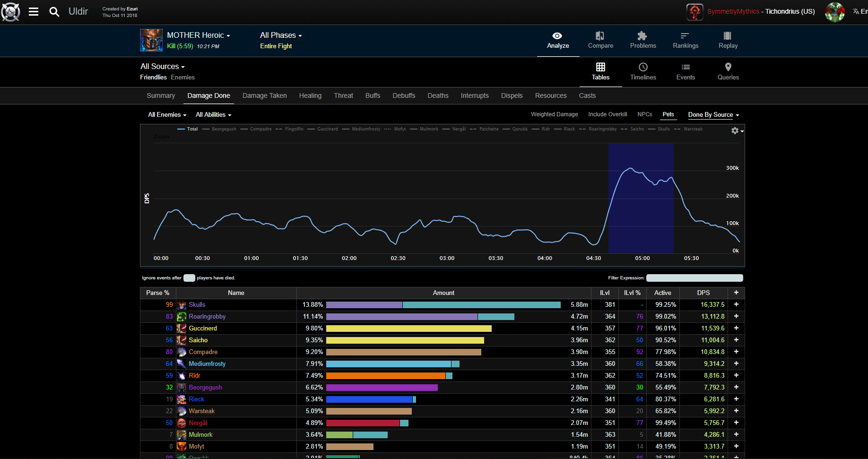Click the Mediumfrosty class icon
The width and height of the screenshot is (868, 459).
coord(182,364)
